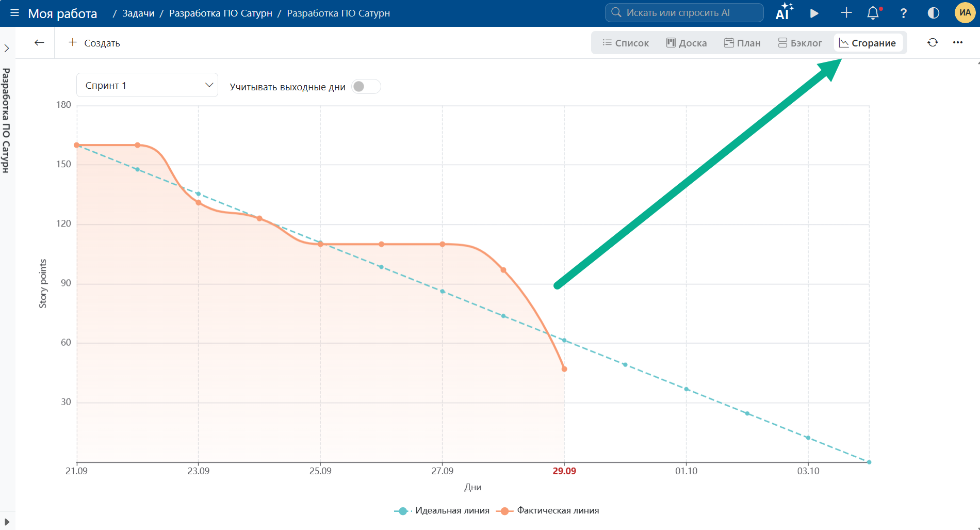This screenshot has height=530, width=980.
Task: Toggle 'Идеальная линия' legend series
Action: (442, 510)
